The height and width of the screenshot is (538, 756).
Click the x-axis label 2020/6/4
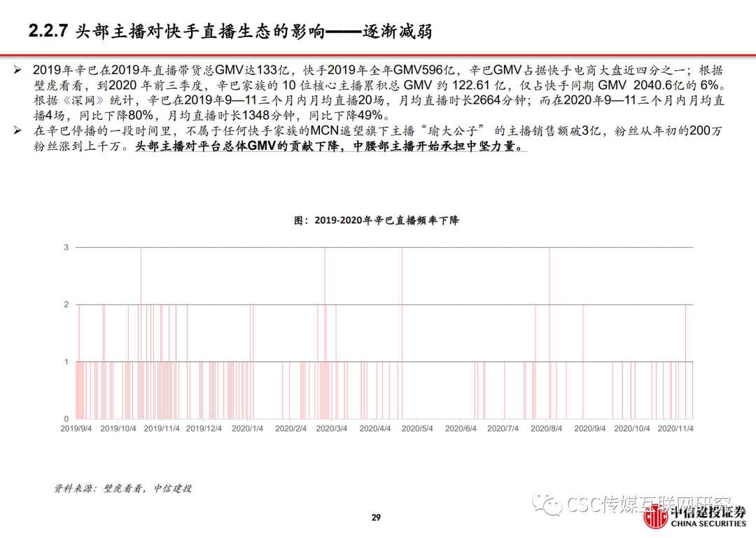[461, 429]
